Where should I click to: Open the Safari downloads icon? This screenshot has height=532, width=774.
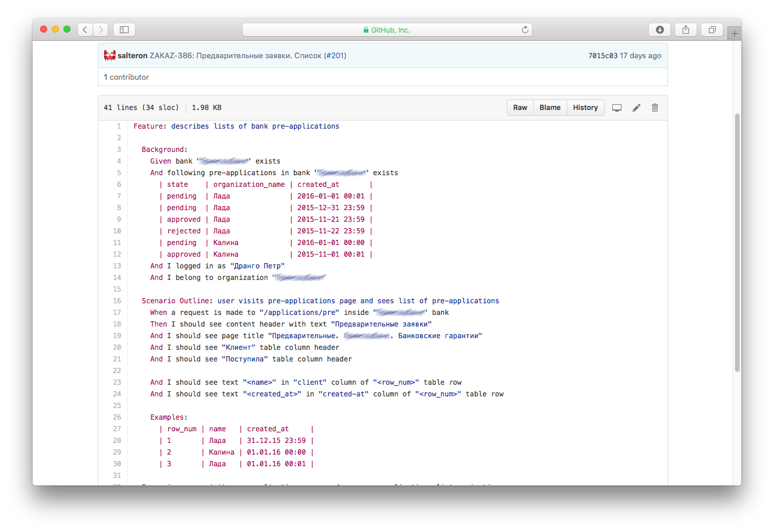coord(659,30)
